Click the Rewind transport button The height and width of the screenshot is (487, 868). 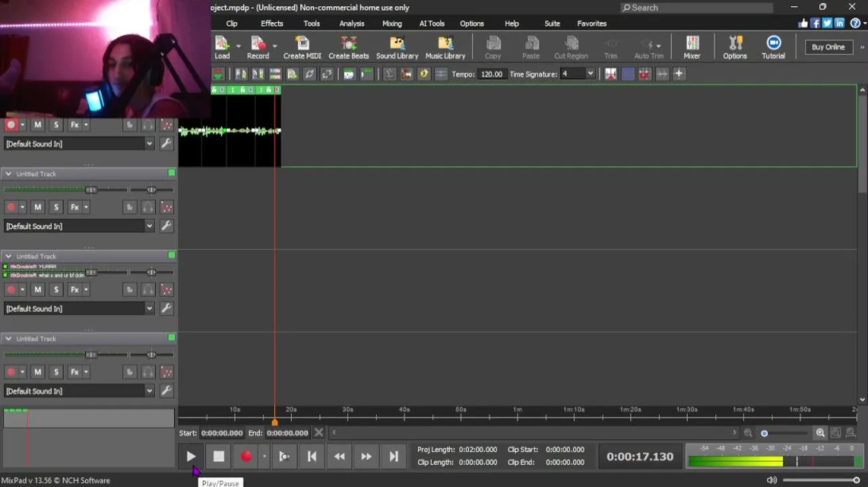[x=339, y=457]
